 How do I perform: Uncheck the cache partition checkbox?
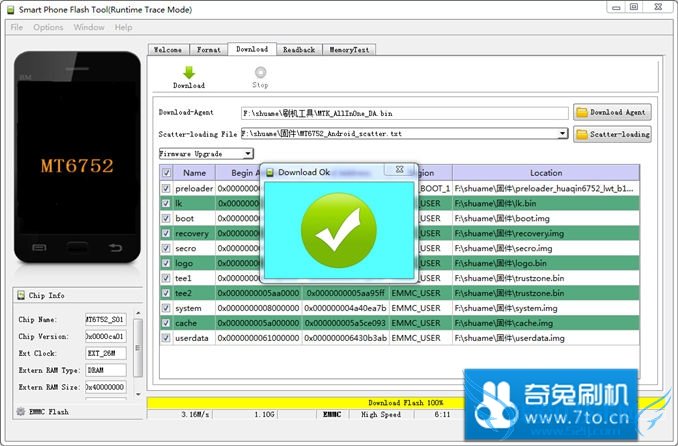(x=166, y=323)
